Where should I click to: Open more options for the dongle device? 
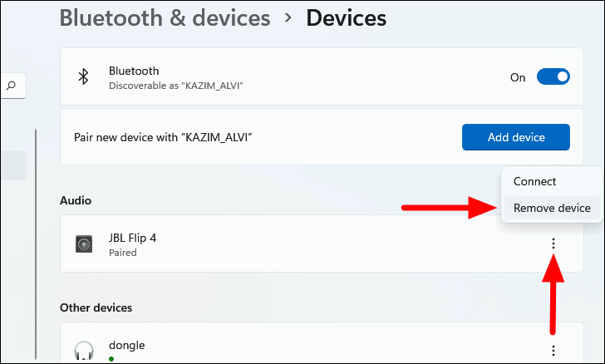click(553, 351)
